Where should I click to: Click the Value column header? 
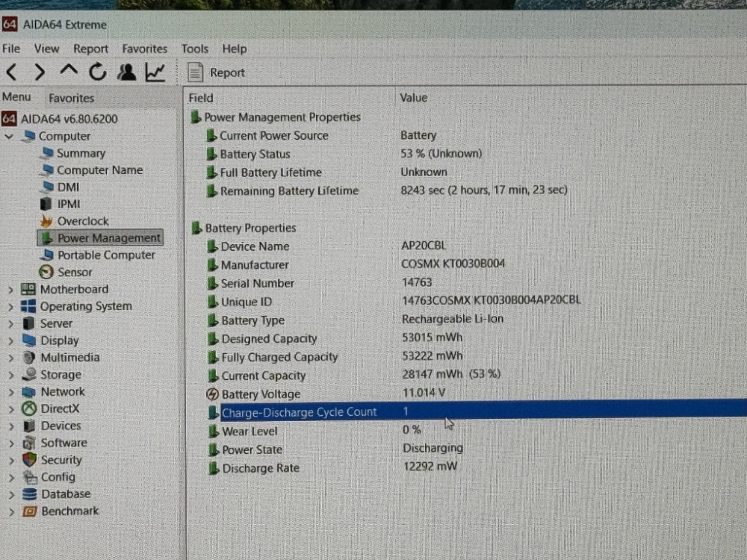pyautogui.click(x=414, y=98)
